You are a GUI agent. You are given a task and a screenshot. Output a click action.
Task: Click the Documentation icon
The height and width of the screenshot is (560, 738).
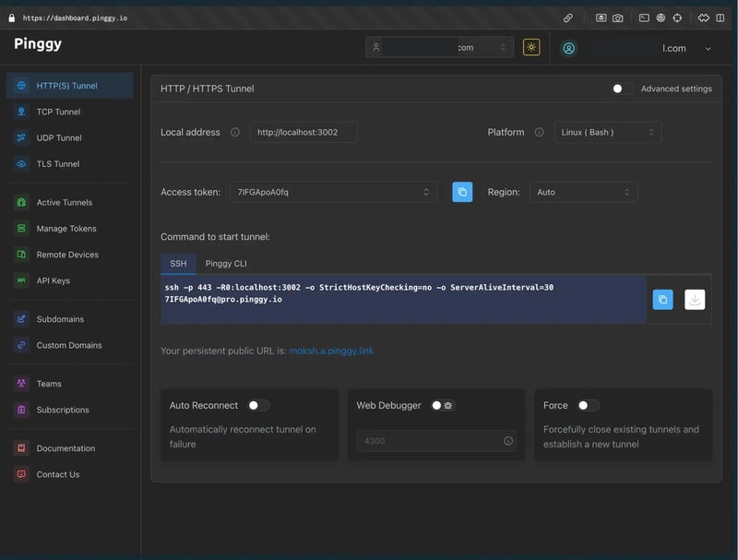point(21,448)
